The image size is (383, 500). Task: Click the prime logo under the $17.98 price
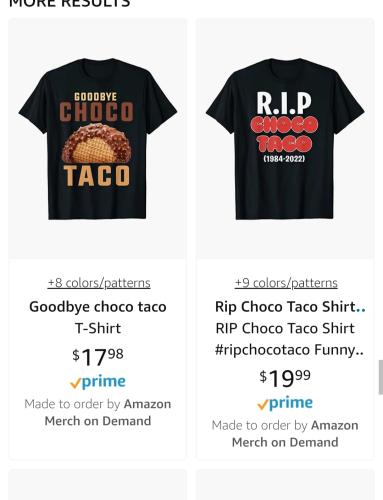click(x=98, y=382)
